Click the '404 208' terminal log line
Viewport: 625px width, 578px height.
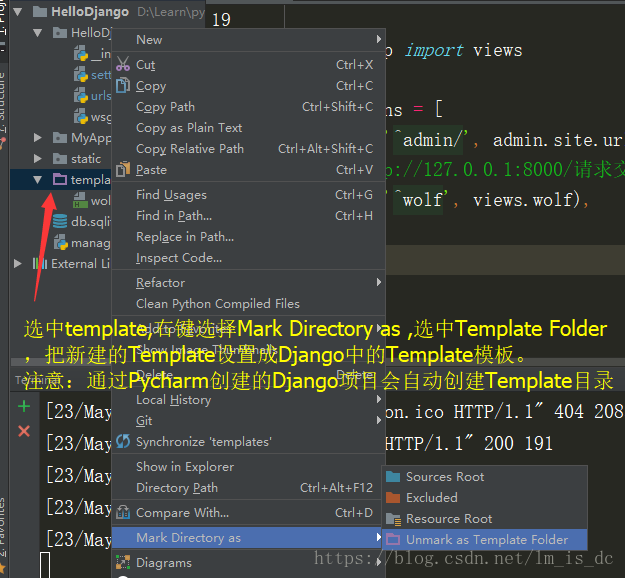tap(504, 412)
